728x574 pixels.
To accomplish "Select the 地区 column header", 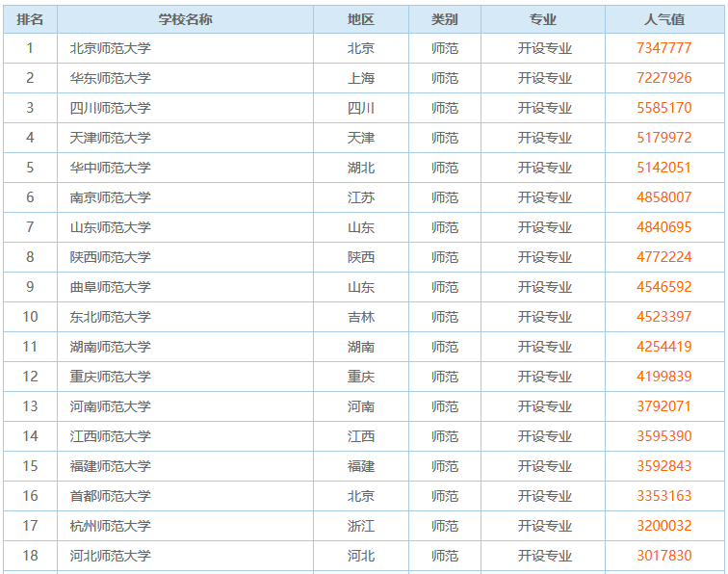I will pyautogui.click(x=361, y=19).
